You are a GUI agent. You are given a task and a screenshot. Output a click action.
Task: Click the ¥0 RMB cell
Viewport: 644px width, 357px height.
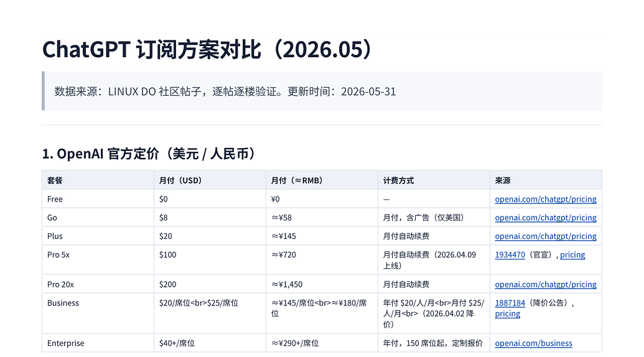322,199
